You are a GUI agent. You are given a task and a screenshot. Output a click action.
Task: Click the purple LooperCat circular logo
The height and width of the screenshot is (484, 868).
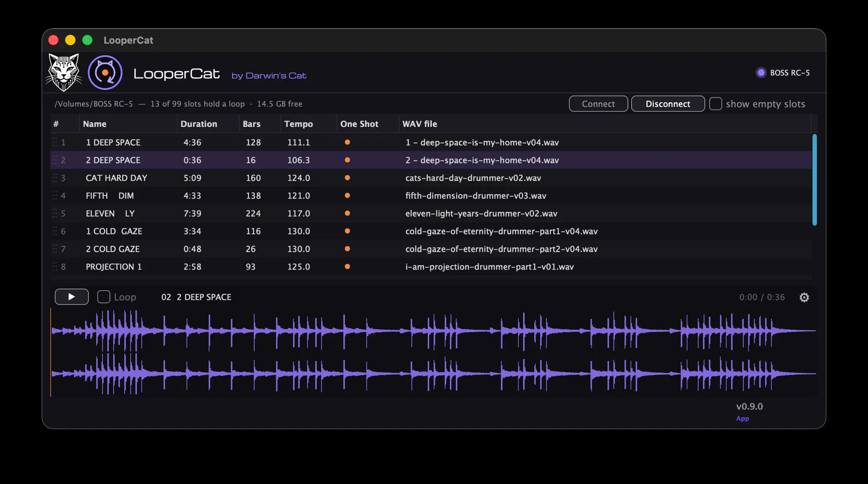click(105, 72)
